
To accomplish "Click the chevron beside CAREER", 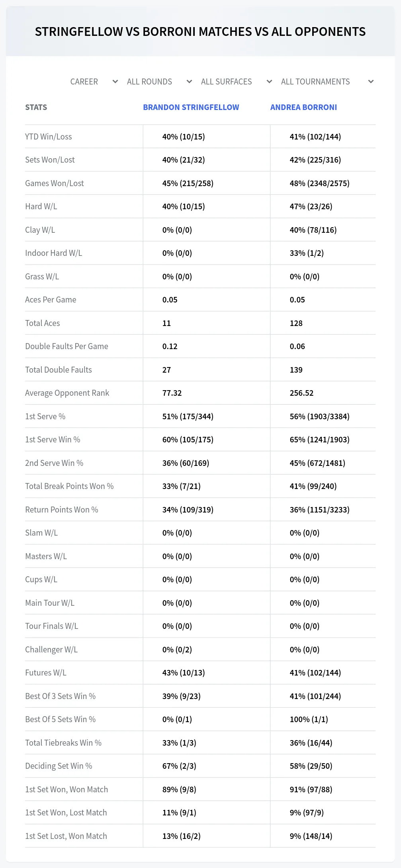I will pyautogui.click(x=115, y=82).
